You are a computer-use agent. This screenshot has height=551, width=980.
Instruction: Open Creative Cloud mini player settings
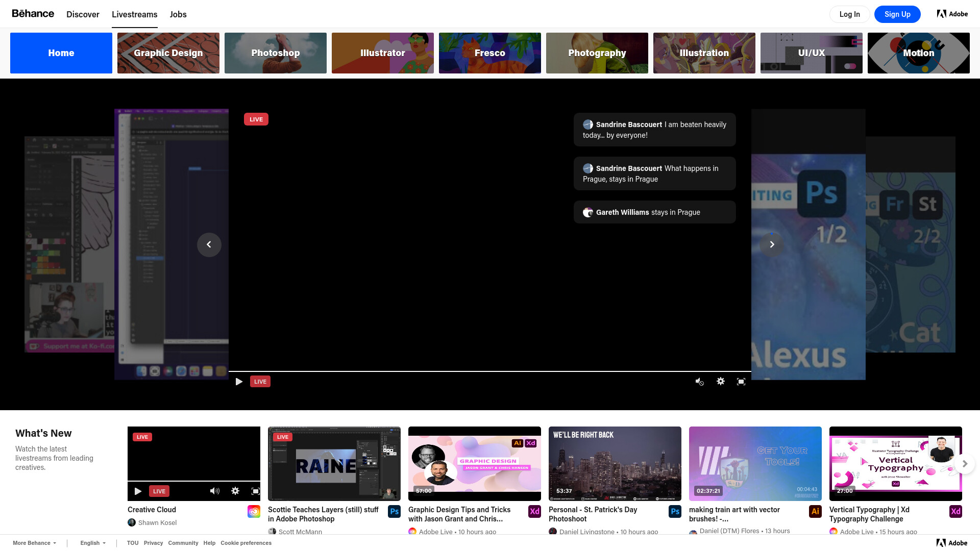pos(235,491)
